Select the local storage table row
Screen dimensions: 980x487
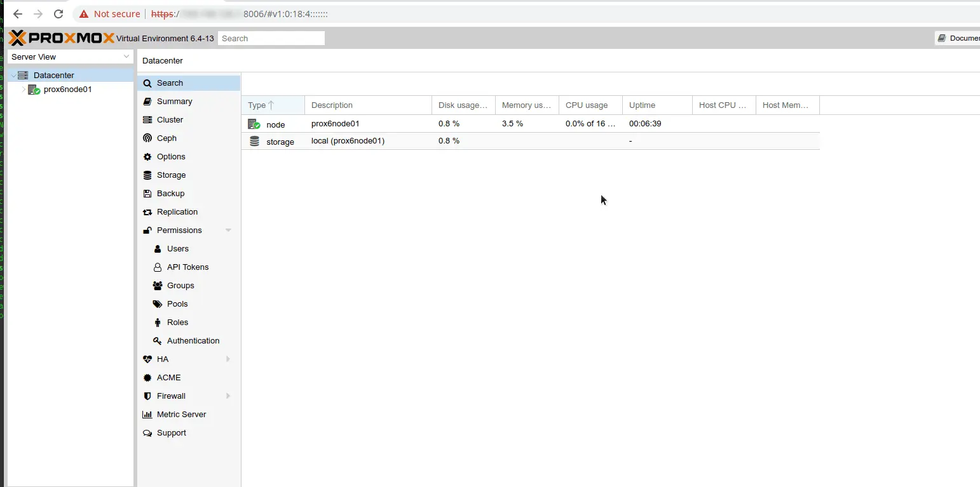click(348, 141)
